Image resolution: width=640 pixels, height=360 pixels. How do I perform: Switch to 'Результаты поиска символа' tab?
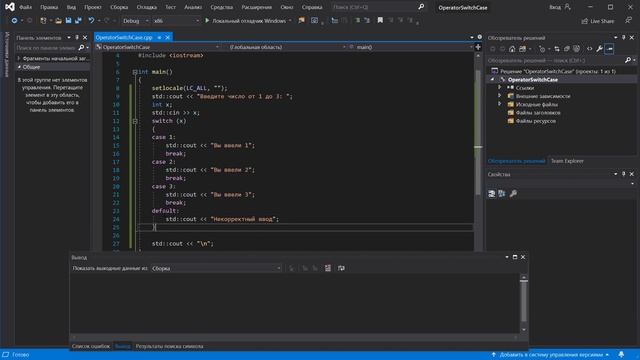[169, 346]
